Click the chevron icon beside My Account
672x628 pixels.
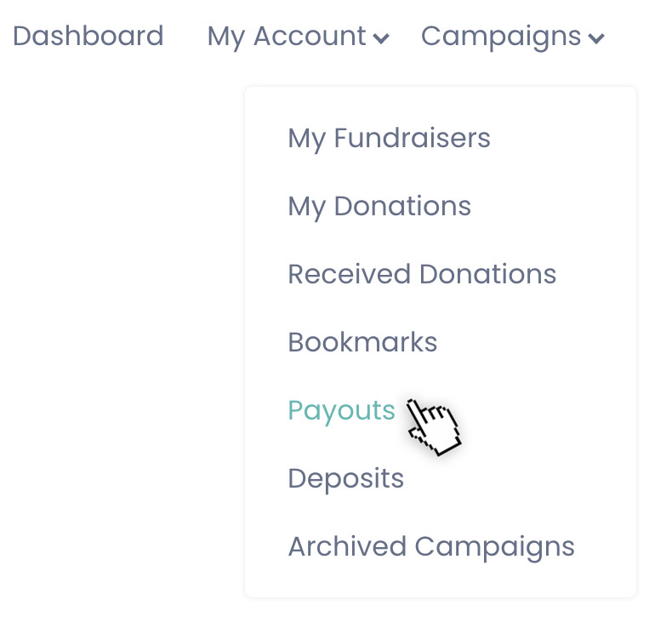coord(381,39)
